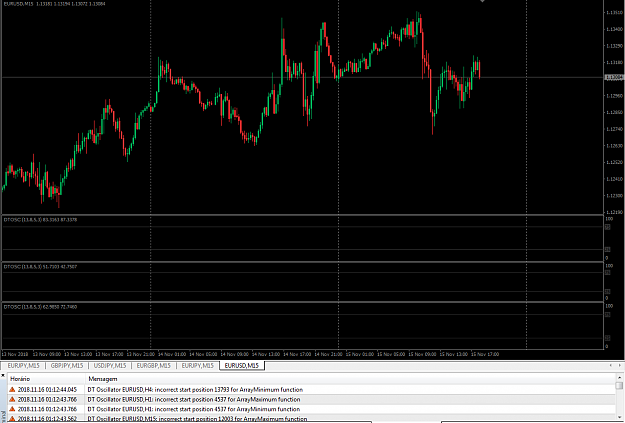
Task: Click the 15 Nov 13:00 time label
Action: pyautogui.click(x=454, y=354)
